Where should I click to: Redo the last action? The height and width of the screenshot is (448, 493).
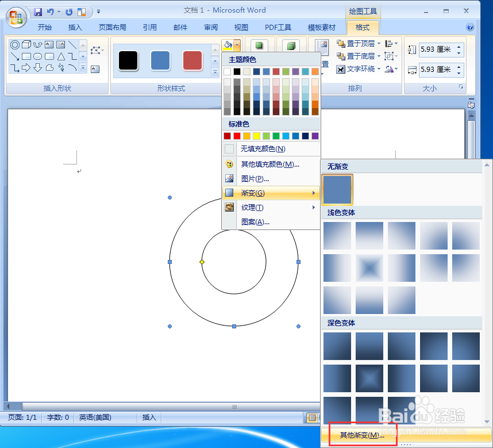(x=69, y=12)
